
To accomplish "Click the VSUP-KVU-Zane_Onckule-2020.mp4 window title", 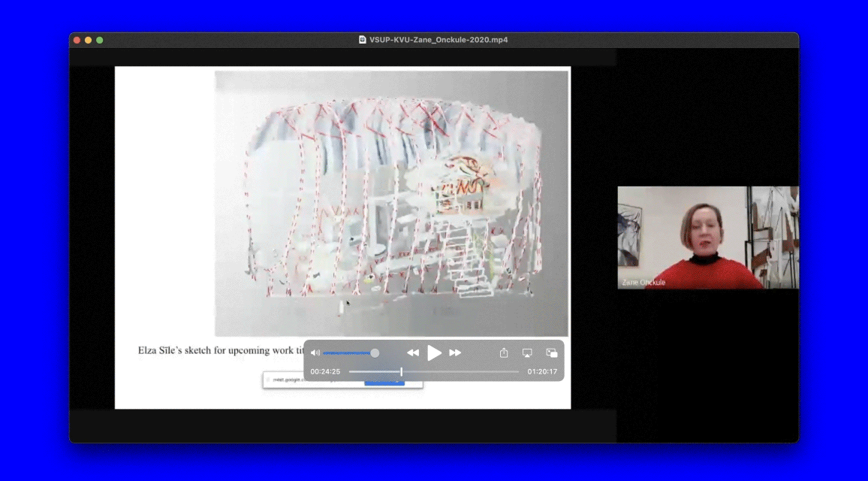I will coord(439,40).
